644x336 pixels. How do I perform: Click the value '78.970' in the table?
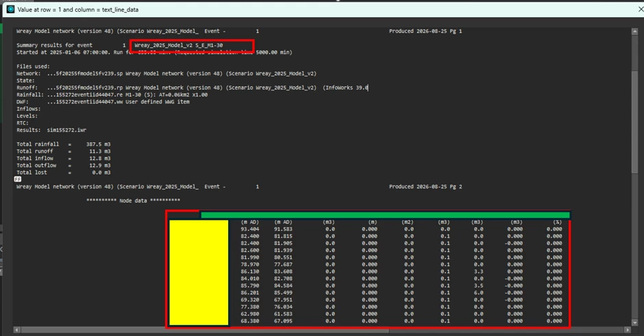[249, 264]
